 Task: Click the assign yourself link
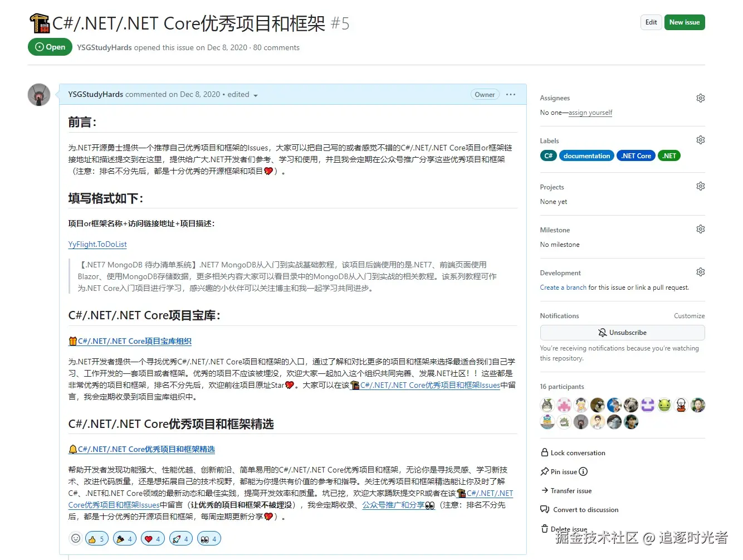tap(590, 113)
